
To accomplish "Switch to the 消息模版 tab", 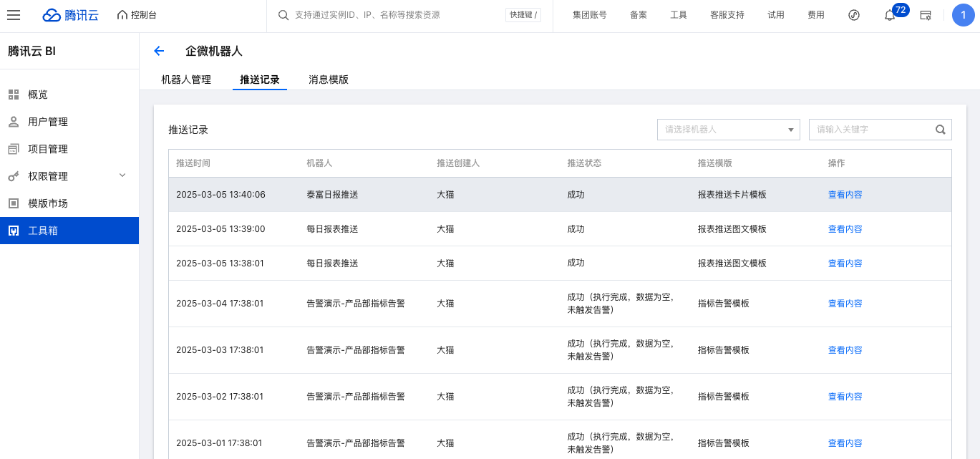I will tap(329, 79).
